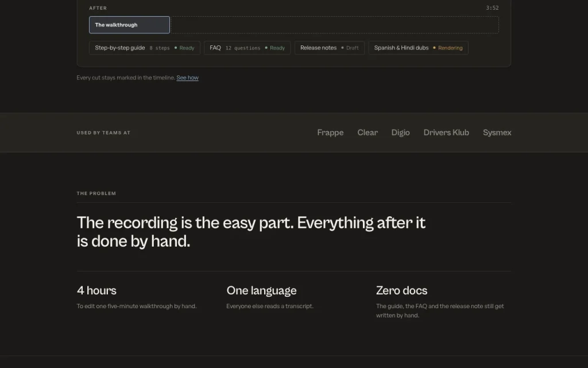Viewport: 588px width, 368px height.
Task: Click the 'AFTER' timeline label
Action: [x=98, y=8]
